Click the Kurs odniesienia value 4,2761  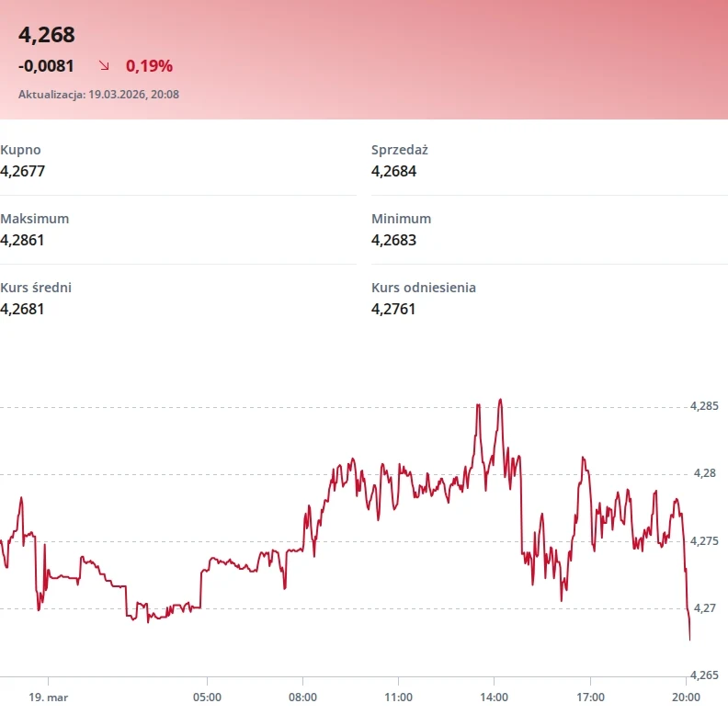pos(394,309)
